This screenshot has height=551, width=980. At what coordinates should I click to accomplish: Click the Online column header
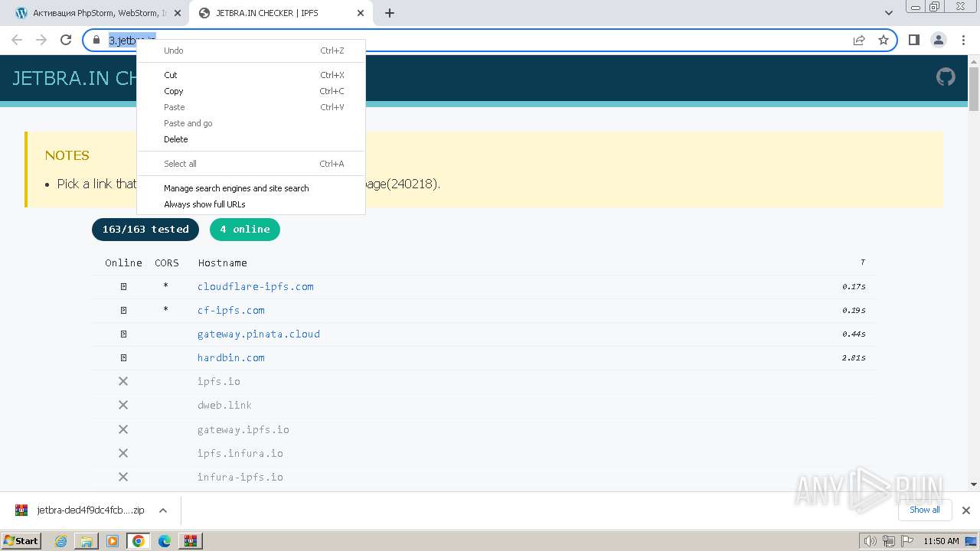pyautogui.click(x=123, y=262)
